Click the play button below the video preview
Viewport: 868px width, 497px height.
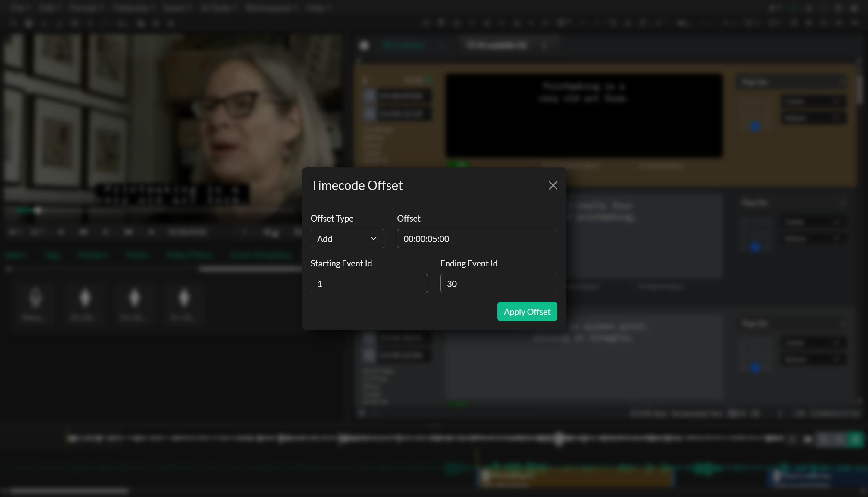pos(83,232)
